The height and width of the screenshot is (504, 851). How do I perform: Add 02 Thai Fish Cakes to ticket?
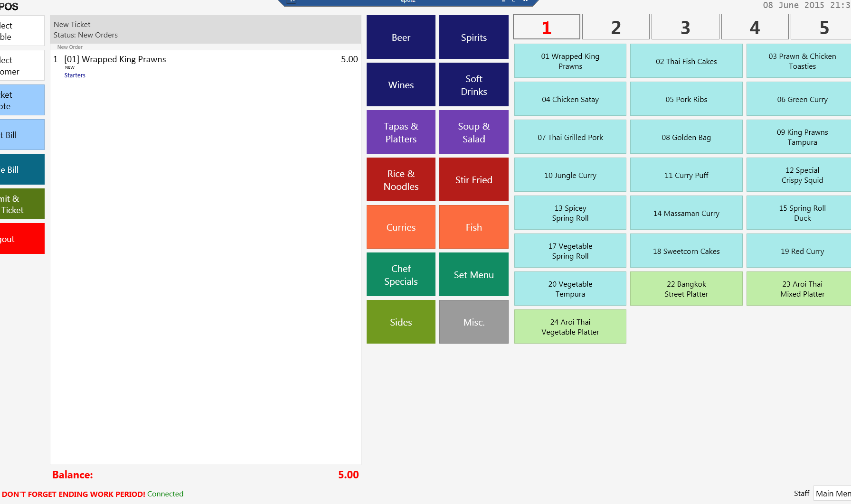coord(686,61)
